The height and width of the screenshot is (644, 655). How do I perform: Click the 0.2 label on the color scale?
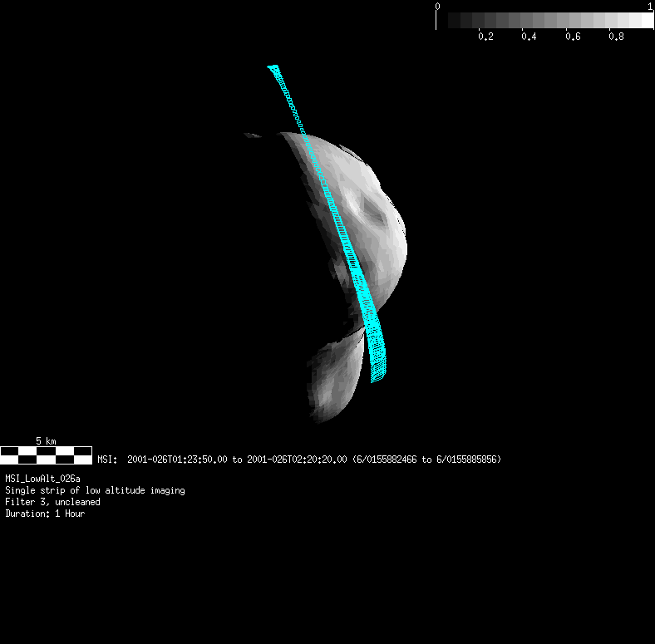click(485, 37)
